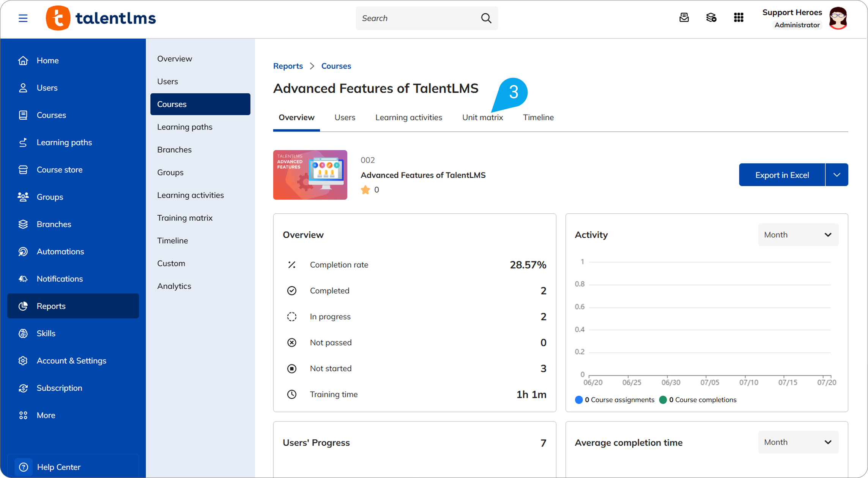Screen dimensions: 868x478
Task: Click the Home icon in main sidebar
Action: click(23, 60)
